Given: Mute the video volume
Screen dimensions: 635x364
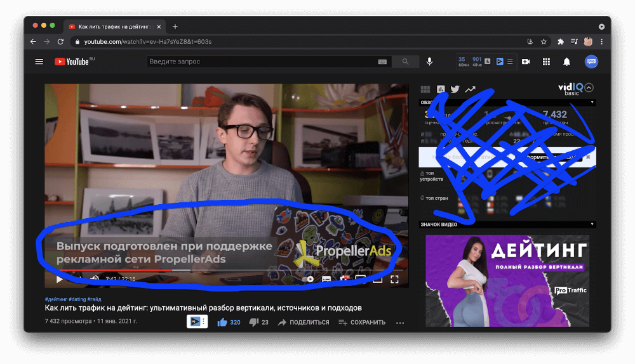Looking at the screenshot, I should [94, 278].
